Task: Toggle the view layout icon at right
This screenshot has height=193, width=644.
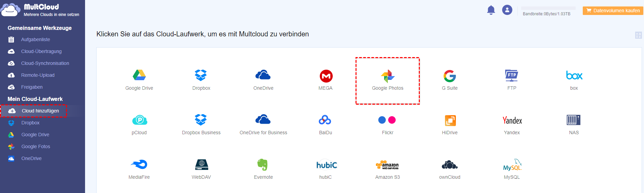Action: (638, 35)
